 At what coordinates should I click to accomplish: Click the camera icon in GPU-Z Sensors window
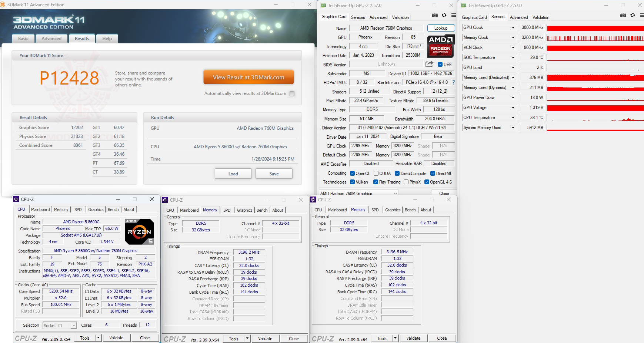tap(623, 15)
